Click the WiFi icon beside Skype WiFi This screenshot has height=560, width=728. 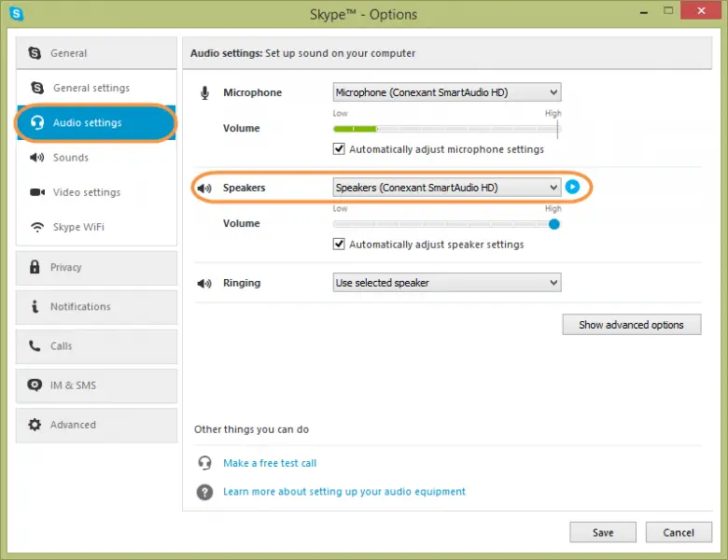pyautogui.click(x=37, y=227)
